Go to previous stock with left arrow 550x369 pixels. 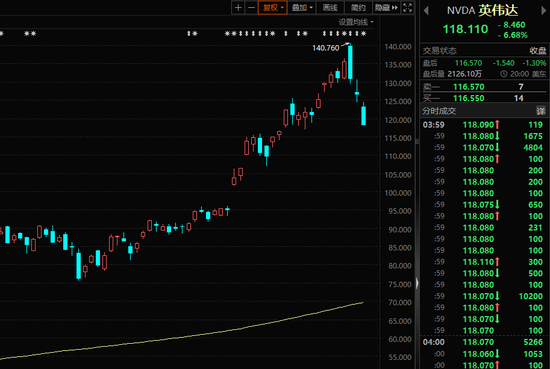426,11
